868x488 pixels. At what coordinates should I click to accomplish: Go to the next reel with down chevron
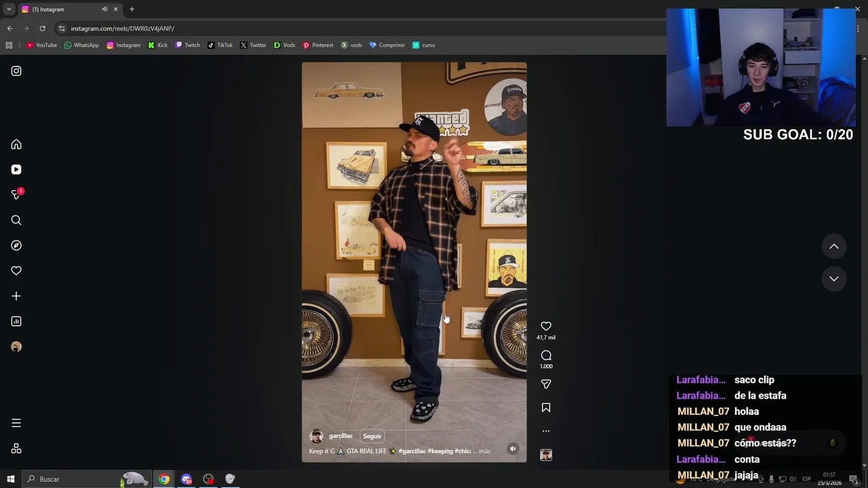tap(834, 279)
